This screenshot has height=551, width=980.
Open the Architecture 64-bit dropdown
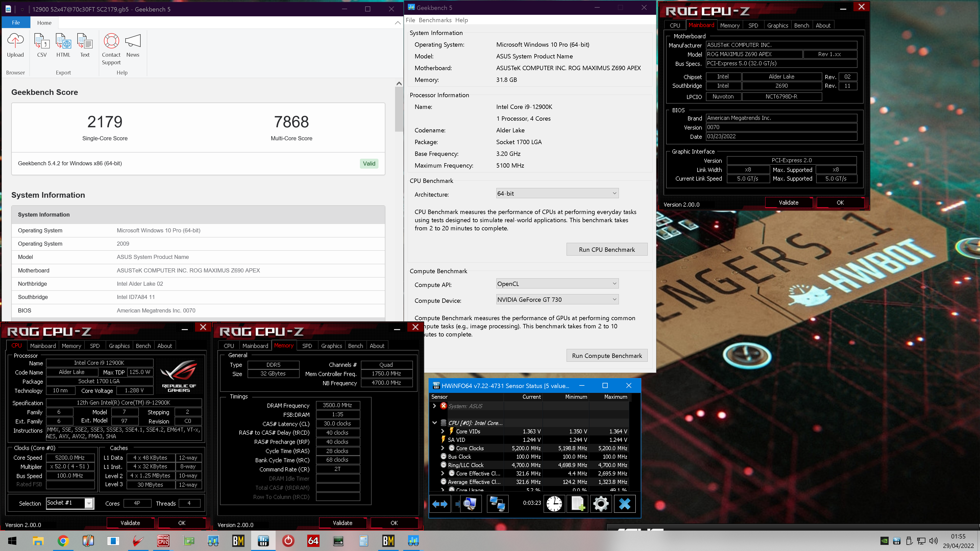[557, 193]
